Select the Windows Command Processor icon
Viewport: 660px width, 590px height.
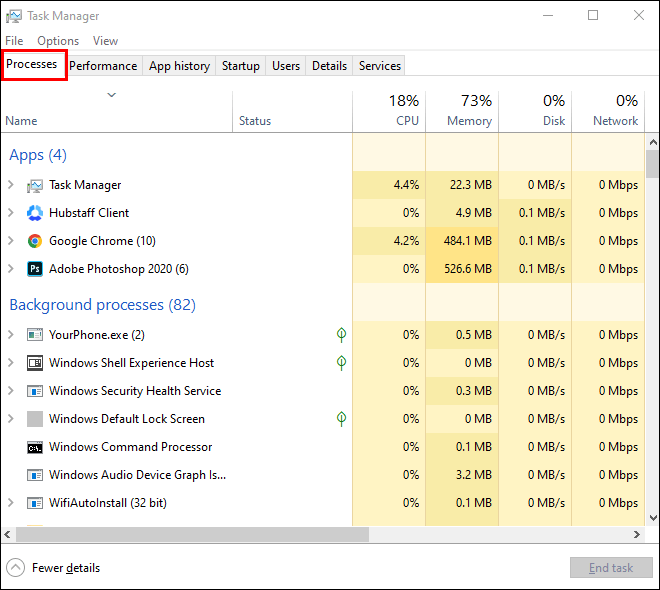point(35,447)
